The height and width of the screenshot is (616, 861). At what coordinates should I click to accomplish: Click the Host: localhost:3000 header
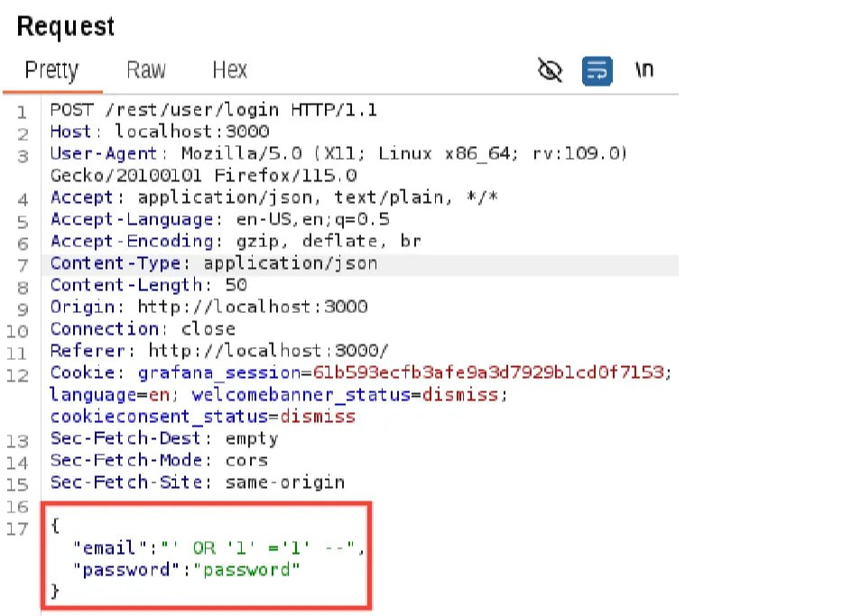coord(160,132)
